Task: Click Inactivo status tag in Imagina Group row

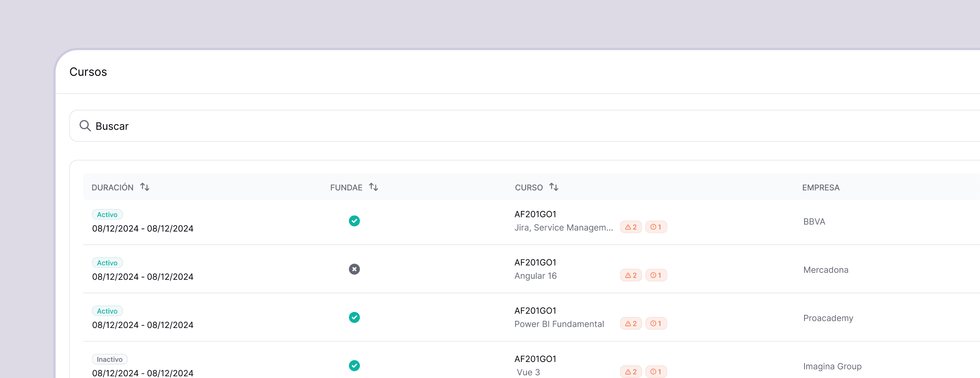Action: click(x=110, y=359)
